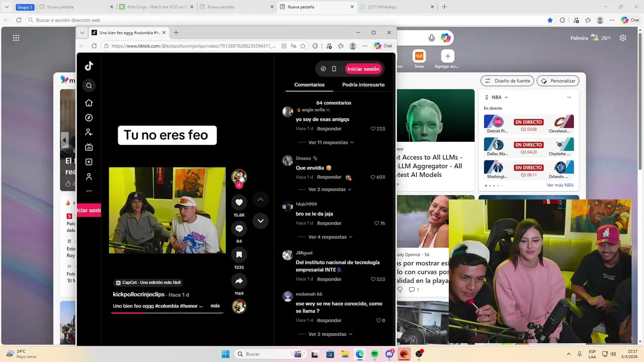Open TikTok search from the sidebar
This screenshot has height=362, width=644.
pyautogui.click(x=89, y=85)
